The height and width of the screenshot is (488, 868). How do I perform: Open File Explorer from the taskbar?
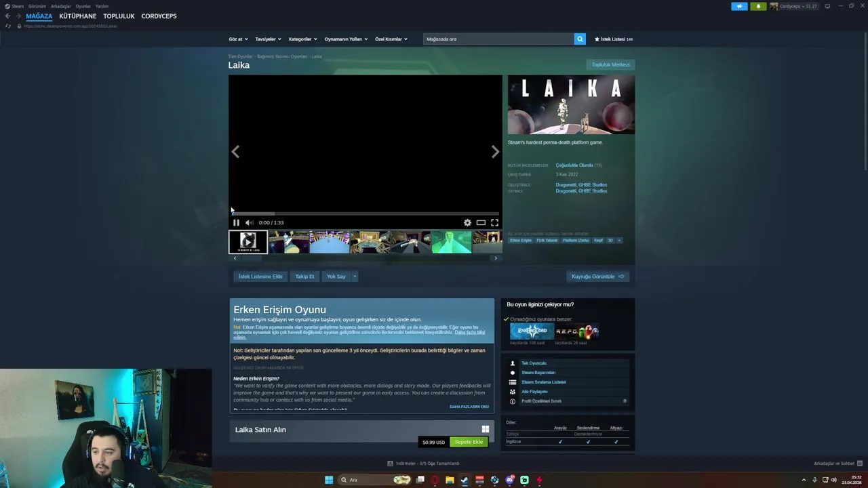(x=450, y=480)
